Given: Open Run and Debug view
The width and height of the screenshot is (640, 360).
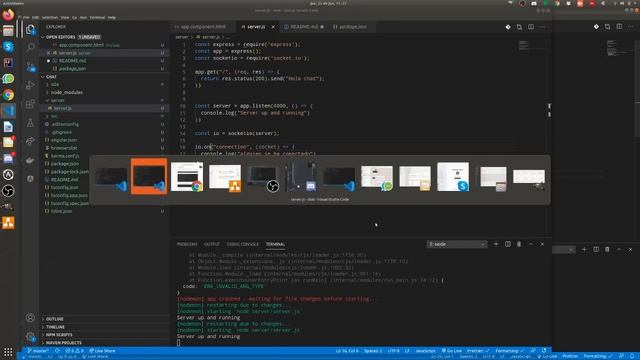Looking at the screenshot, I should 31,85.
